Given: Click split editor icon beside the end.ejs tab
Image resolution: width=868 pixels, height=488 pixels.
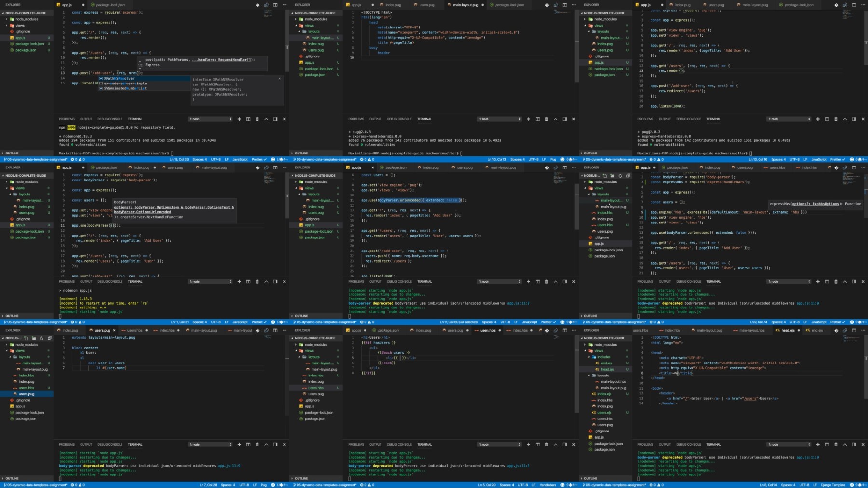Looking at the screenshot, I should coord(854,330).
